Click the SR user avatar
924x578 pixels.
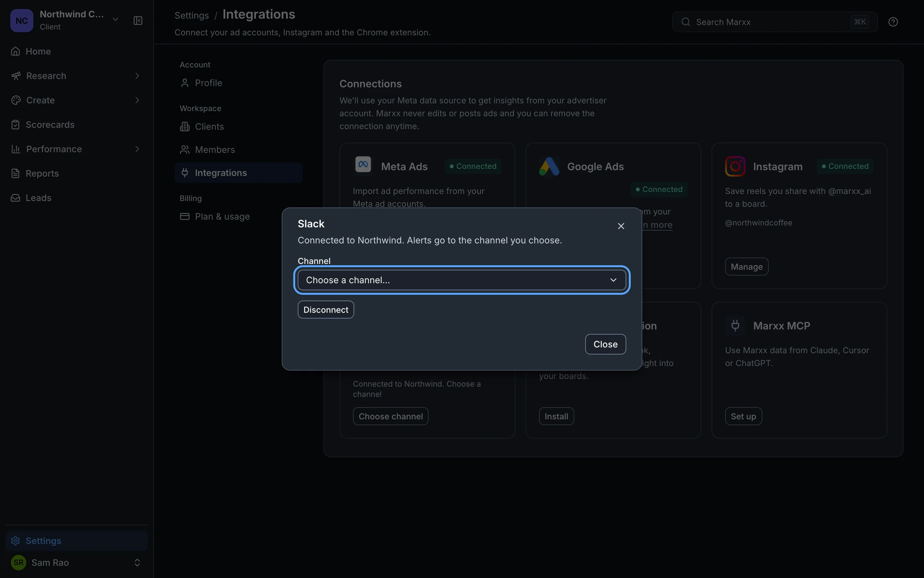18,563
